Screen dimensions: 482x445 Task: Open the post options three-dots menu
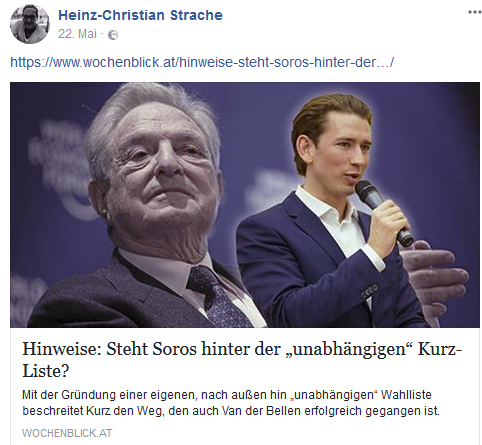coord(475,13)
